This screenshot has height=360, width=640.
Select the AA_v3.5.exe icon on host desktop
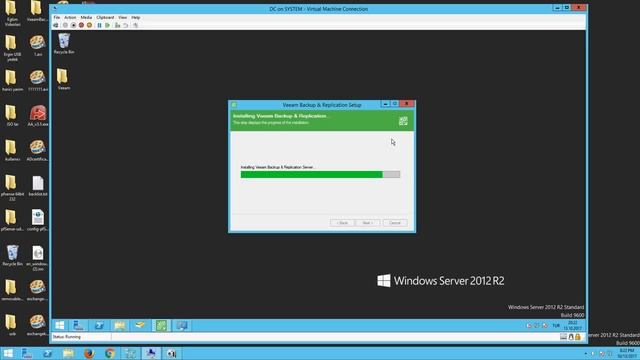tap(38, 116)
